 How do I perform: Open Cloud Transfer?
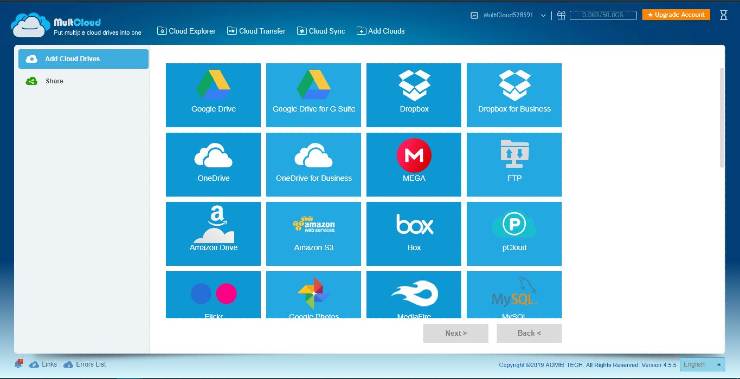pyautogui.click(x=256, y=31)
